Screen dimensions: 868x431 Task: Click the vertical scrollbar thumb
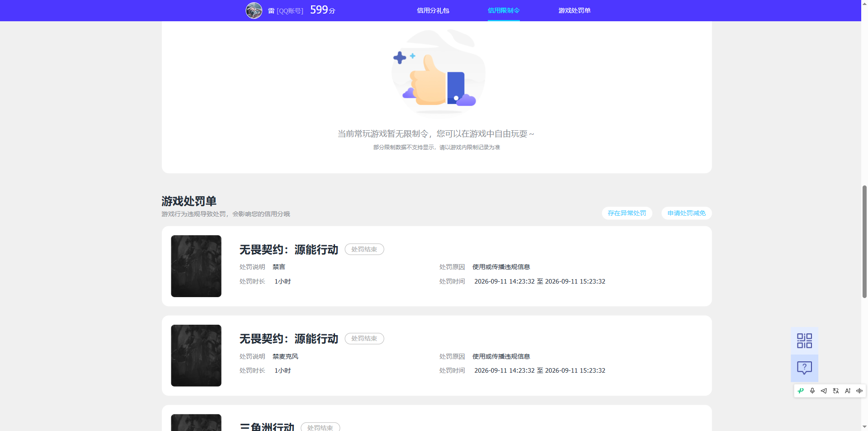[864, 242]
